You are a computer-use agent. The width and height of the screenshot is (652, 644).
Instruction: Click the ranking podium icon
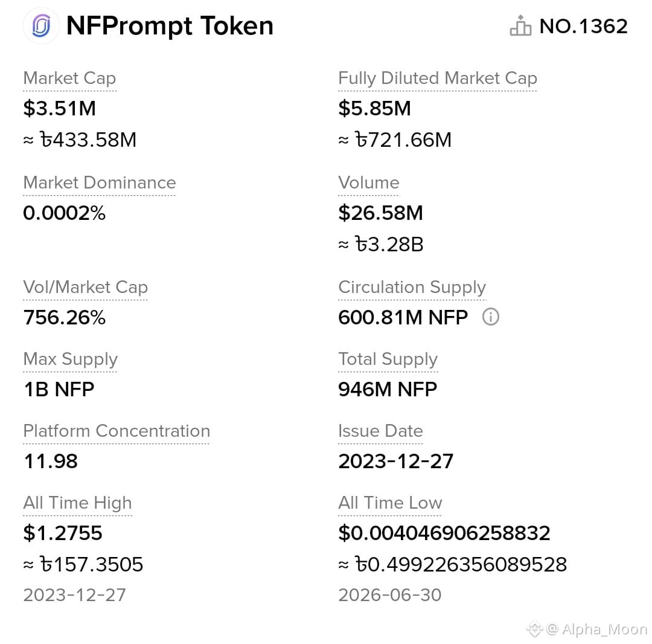[x=520, y=26]
